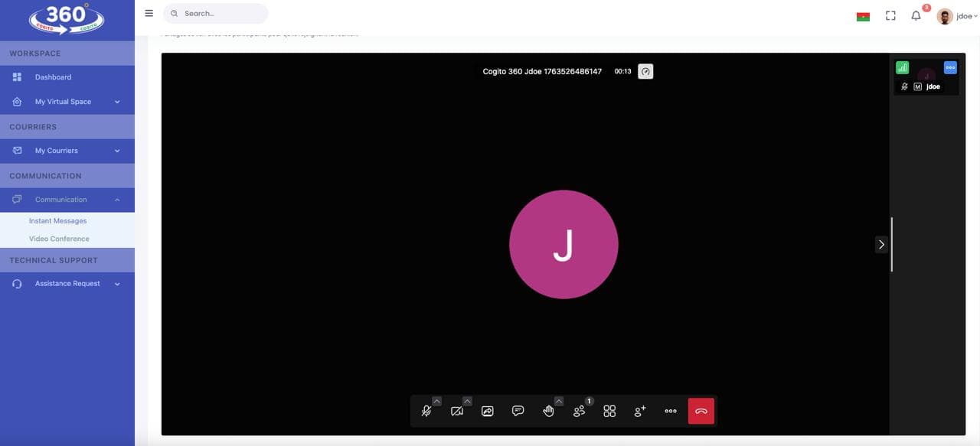Open Instant Messages in the sidebar
980x446 pixels.
pos(57,221)
